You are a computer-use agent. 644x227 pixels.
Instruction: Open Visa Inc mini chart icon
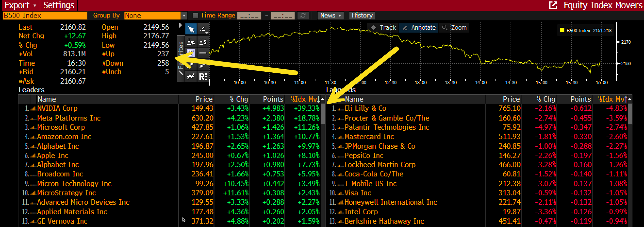tap(340, 193)
